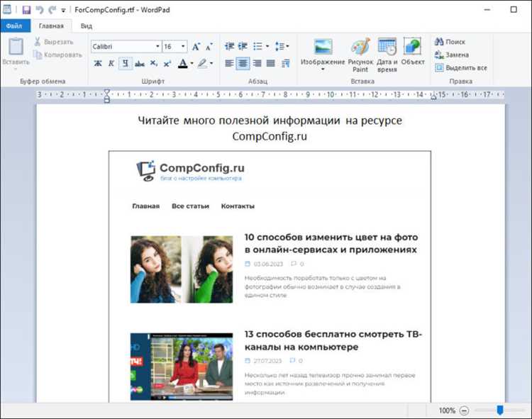Align text left

pyautogui.click(x=229, y=63)
